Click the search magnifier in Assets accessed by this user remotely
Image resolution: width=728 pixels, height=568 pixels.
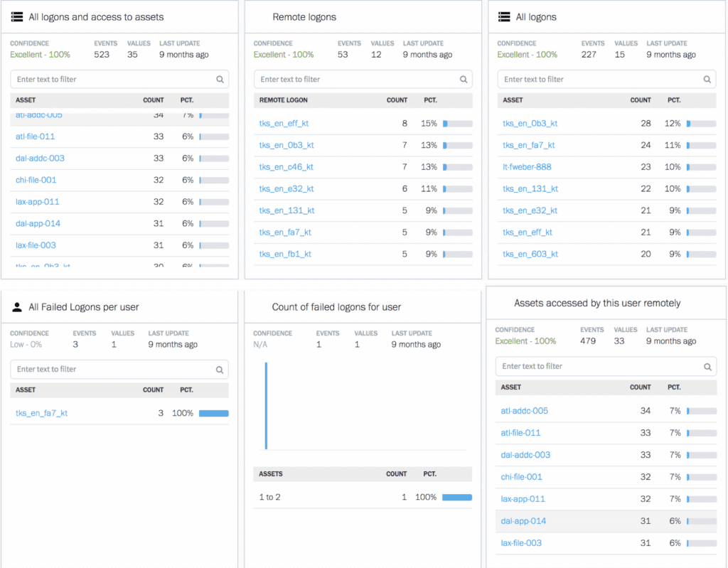(x=707, y=366)
